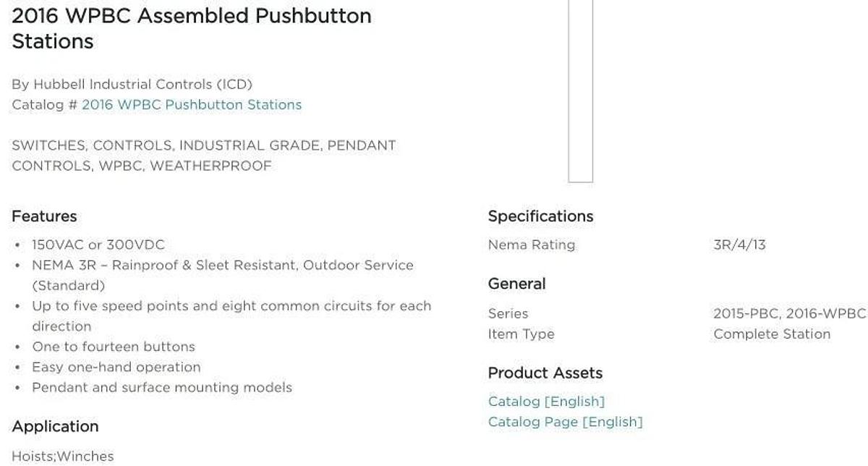The width and height of the screenshot is (868, 466).
Task: Click the Product Assets heading
Action: [545, 373]
